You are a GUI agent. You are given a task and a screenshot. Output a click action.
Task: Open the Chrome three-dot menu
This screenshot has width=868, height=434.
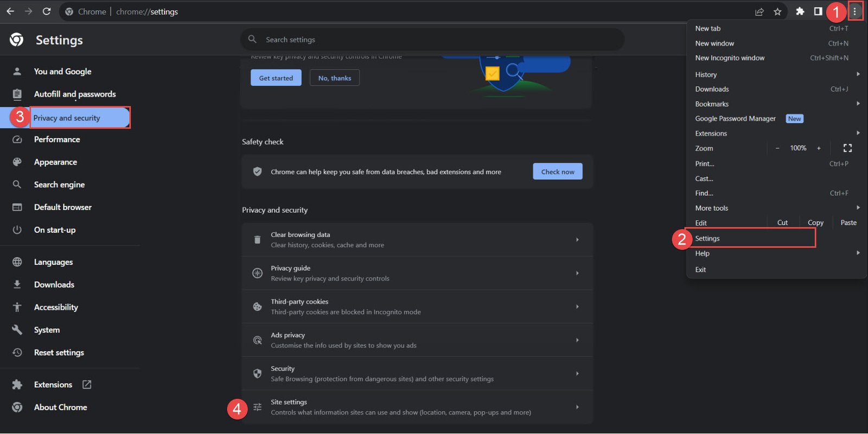click(x=854, y=11)
